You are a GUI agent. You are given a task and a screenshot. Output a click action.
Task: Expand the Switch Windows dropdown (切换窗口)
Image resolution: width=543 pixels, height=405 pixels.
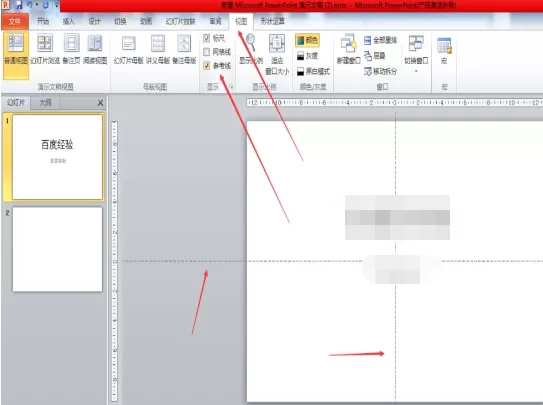click(416, 54)
